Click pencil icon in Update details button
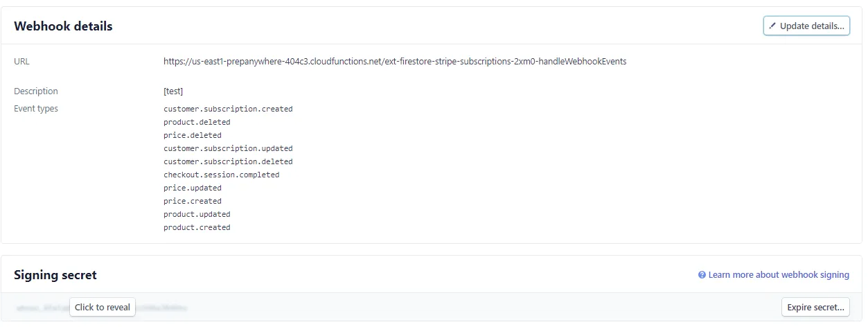This screenshot has width=868, height=327. pyautogui.click(x=772, y=26)
